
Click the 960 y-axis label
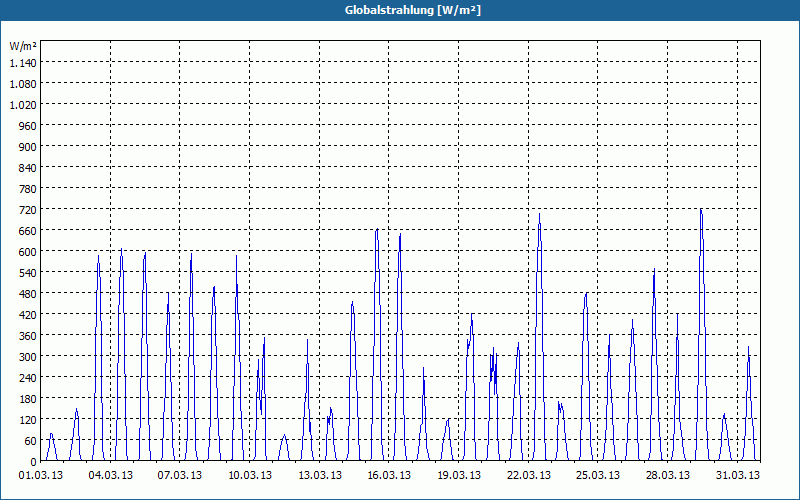[28, 126]
